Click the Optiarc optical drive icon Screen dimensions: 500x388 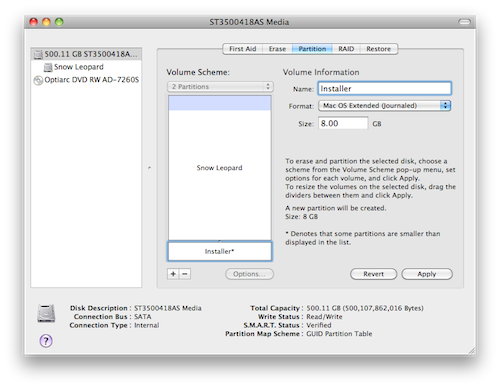(x=38, y=80)
